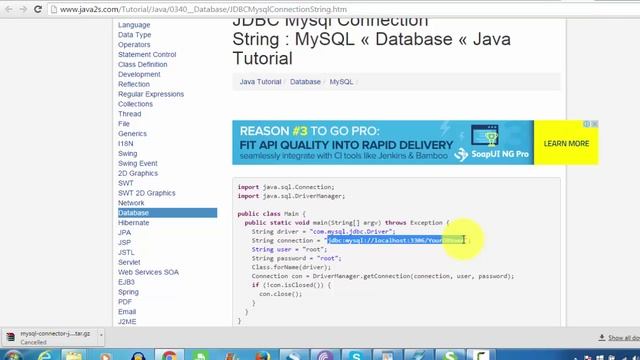640x360 pixels.
Task: Click the "com.mysql.jdbc.Driver" string in code
Action: [352, 231]
